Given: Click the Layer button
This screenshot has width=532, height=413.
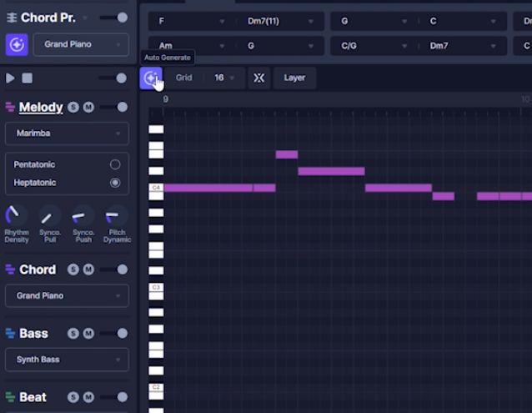Looking at the screenshot, I should pyautogui.click(x=294, y=78).
